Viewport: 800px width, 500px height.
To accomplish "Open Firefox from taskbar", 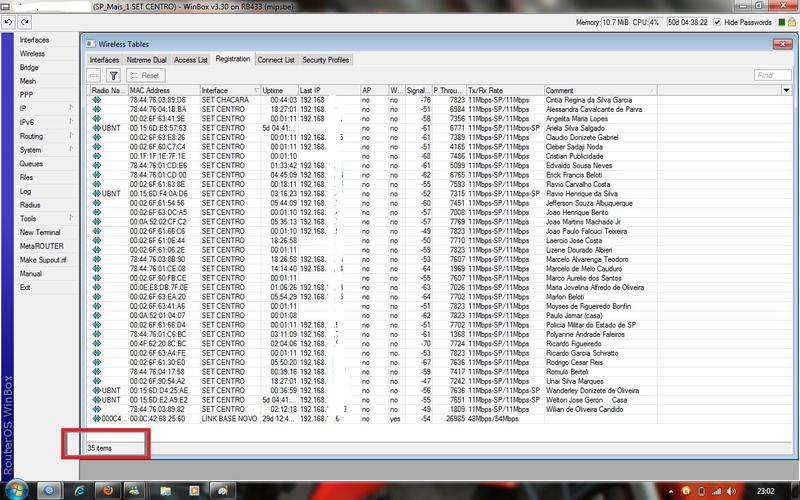I will point(108,491).
